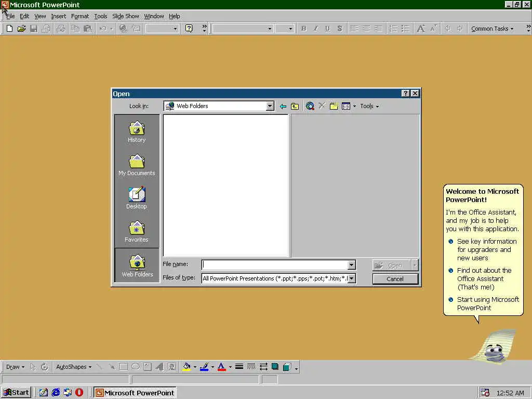Open the Slide Show menu
532x399 pixels.
[126, 16]
